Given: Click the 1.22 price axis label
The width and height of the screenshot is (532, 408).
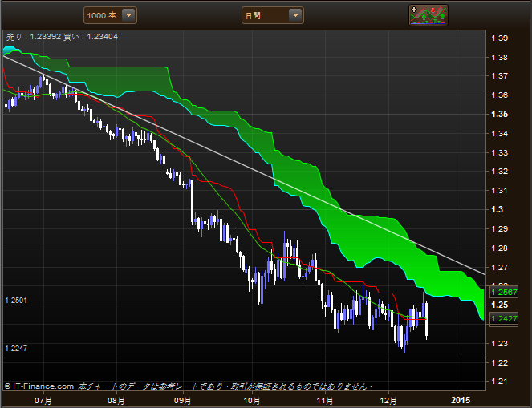Looking at the screenshot, I should (500, 362).
